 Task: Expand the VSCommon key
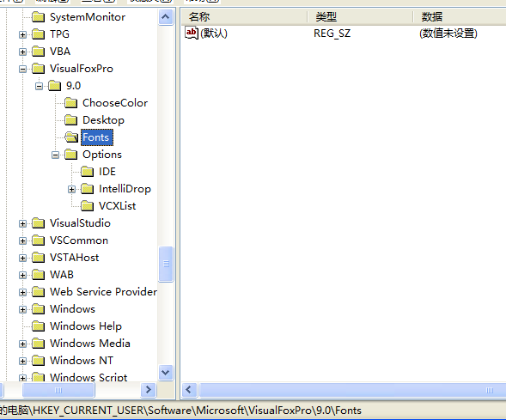tap(22, 241)
